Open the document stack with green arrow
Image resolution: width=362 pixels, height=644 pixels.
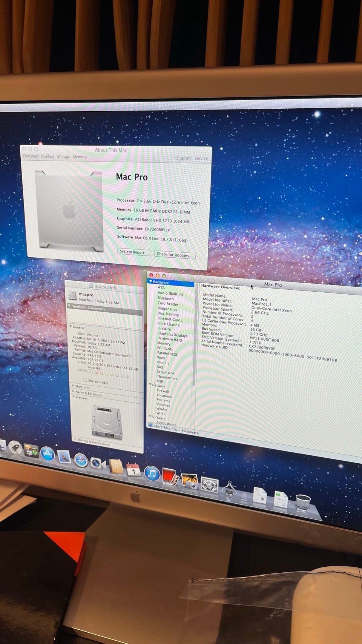(281, 499)
